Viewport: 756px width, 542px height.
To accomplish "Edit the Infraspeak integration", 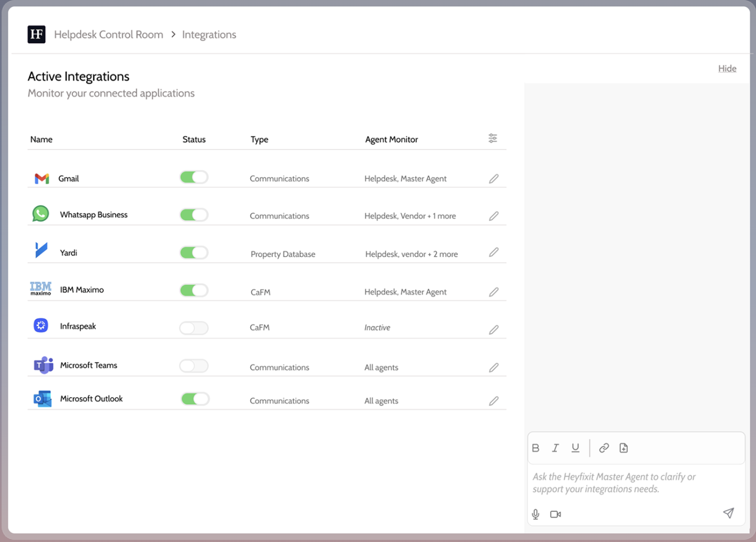I will [494, 330].
